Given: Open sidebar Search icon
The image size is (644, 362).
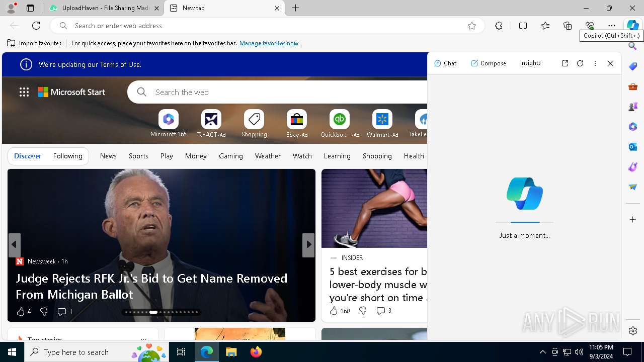Looking at the screenshot, I should [x=633, y=46].
